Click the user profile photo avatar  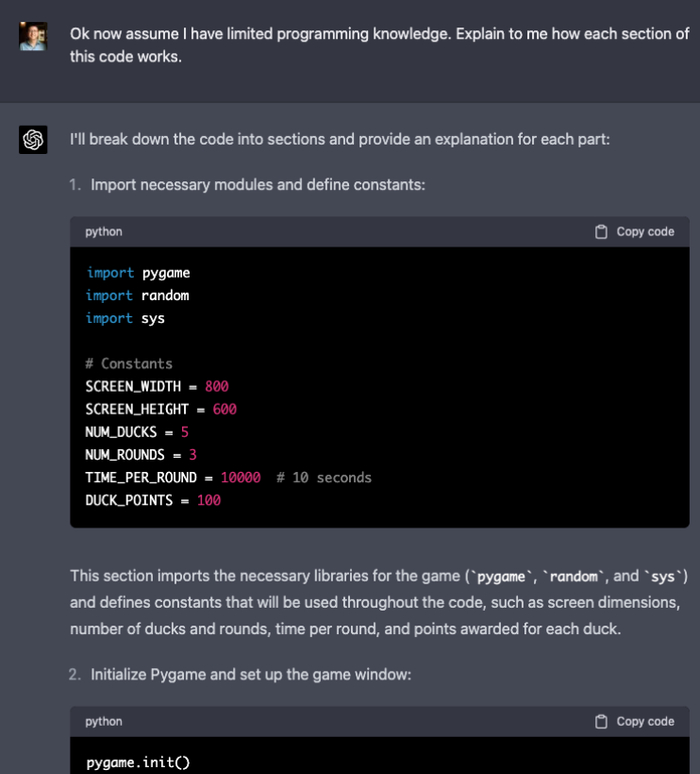pyautogui.click(x=33, y=37)
